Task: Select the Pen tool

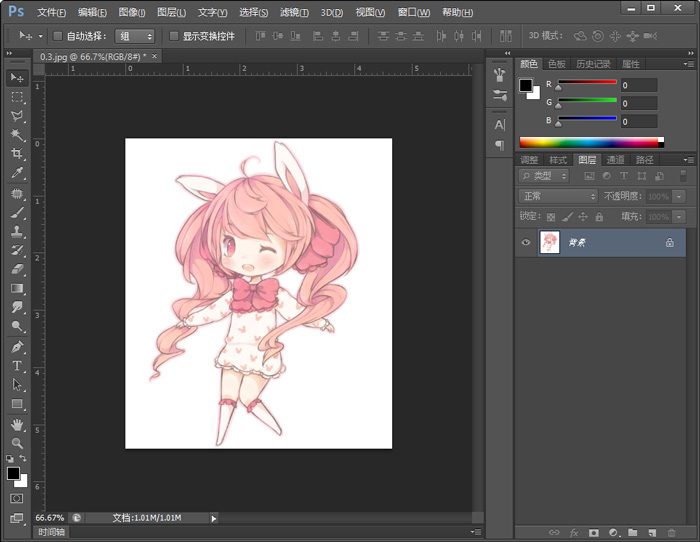Action: point(17,347)
